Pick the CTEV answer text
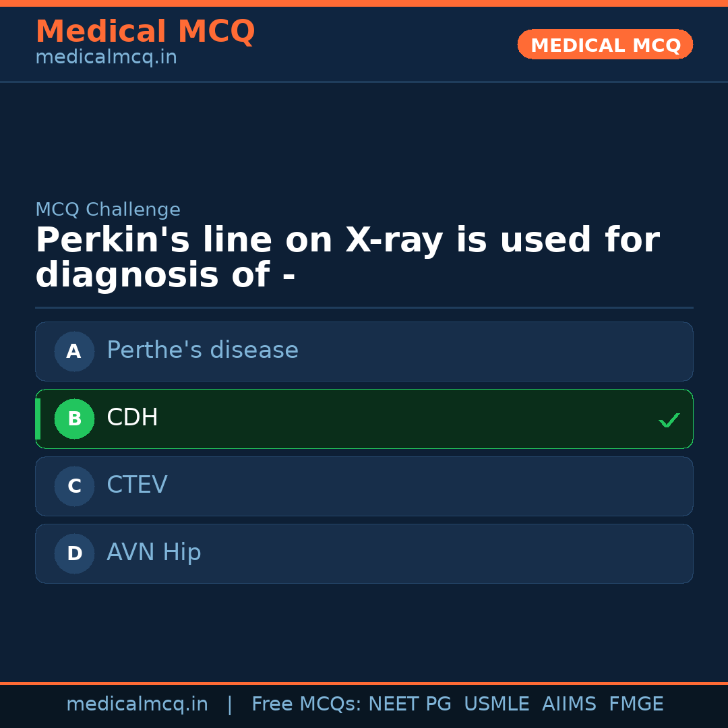This screenshot has height=728, width=728. click(137, 485)
